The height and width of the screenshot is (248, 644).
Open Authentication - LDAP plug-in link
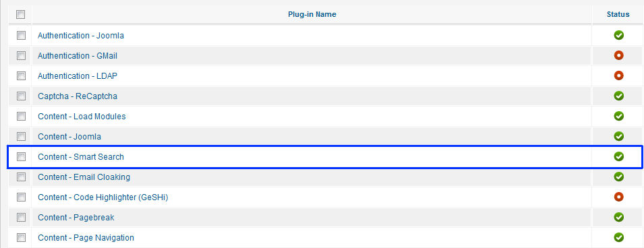[78, 76]
